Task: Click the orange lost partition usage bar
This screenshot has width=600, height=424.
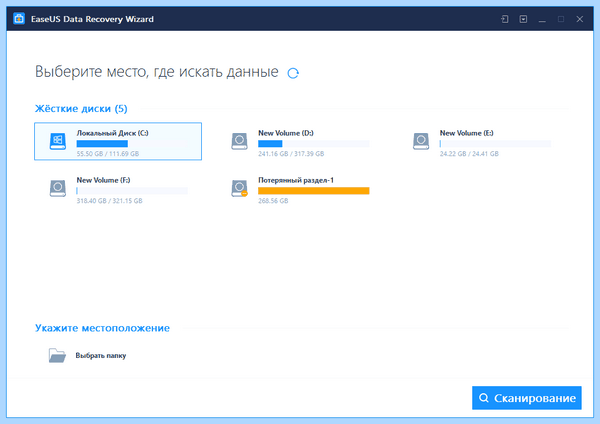Action: pyautogui.click(x=314, y=191)
